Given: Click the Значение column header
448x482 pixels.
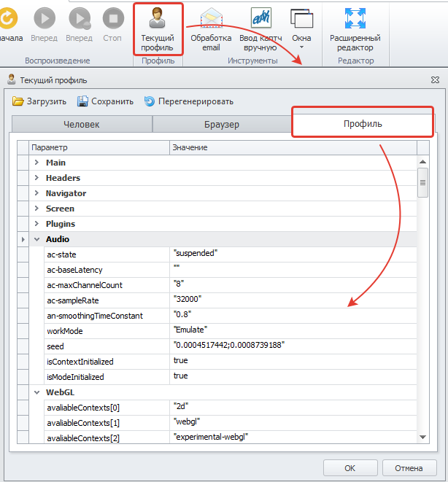Looking at the screenshot, I should tap(293, 147).
